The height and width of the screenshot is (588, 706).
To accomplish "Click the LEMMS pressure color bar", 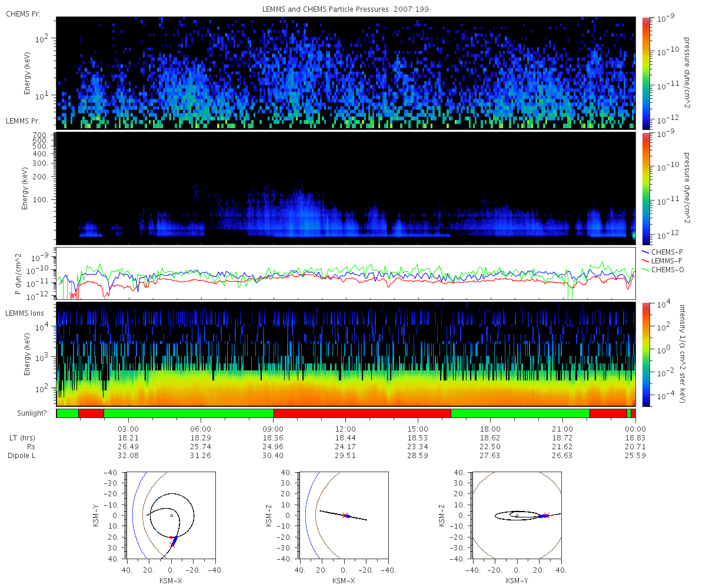I will pyautogui.click(x=646, y=188).
